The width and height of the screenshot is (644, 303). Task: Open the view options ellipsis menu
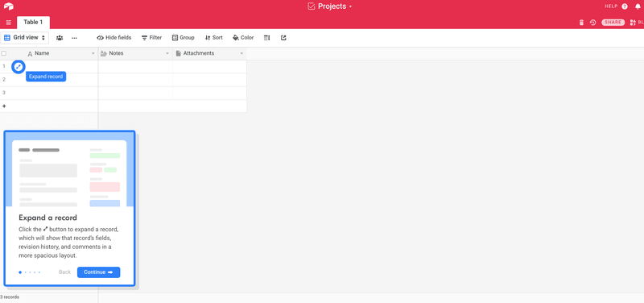tap(74, 38)
